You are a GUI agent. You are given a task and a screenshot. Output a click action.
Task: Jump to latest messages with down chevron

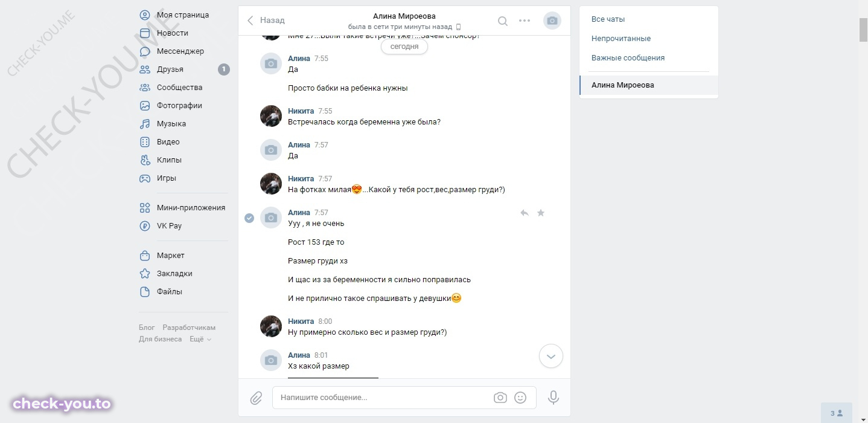[x=550, y=357]
